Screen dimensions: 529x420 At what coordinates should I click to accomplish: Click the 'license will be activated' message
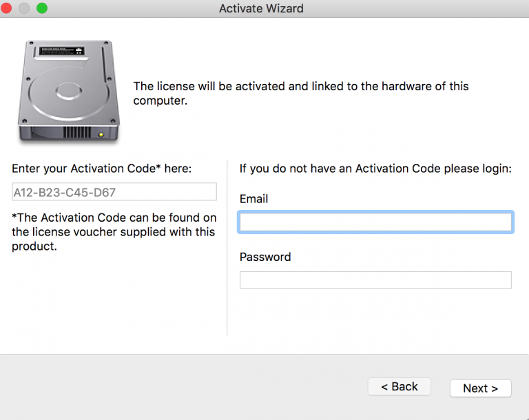coord(300,93)
